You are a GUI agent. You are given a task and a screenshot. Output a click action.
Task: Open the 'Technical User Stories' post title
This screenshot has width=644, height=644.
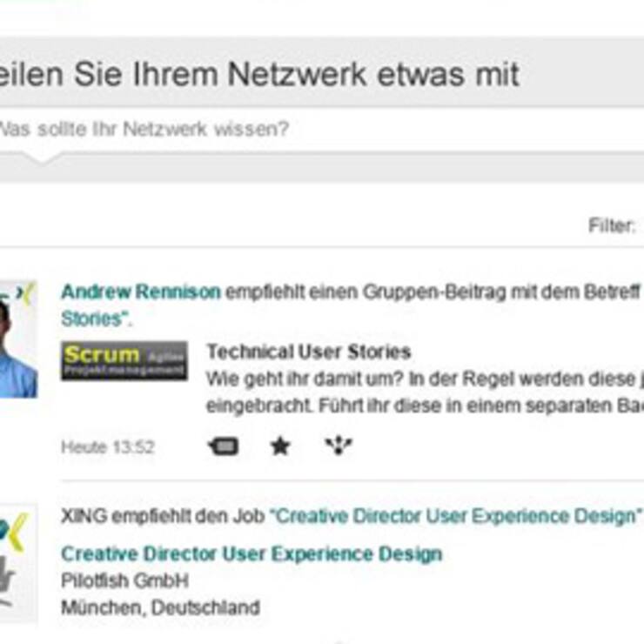click(x=308, y=352)
